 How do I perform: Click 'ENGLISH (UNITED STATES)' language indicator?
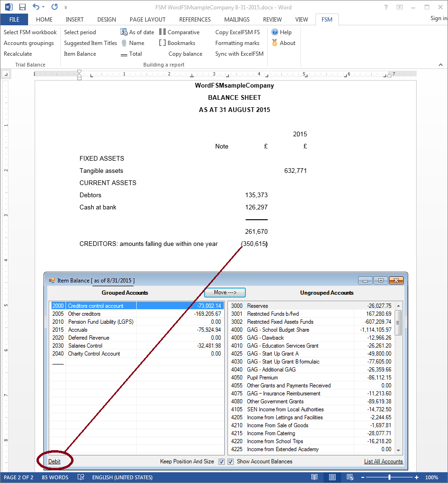(x=122, y=477)
